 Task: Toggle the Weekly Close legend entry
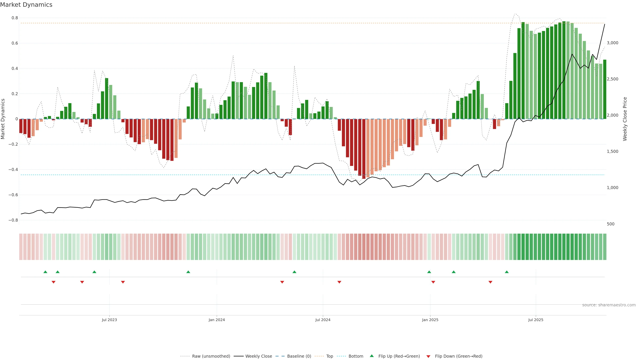click(258, 356)
